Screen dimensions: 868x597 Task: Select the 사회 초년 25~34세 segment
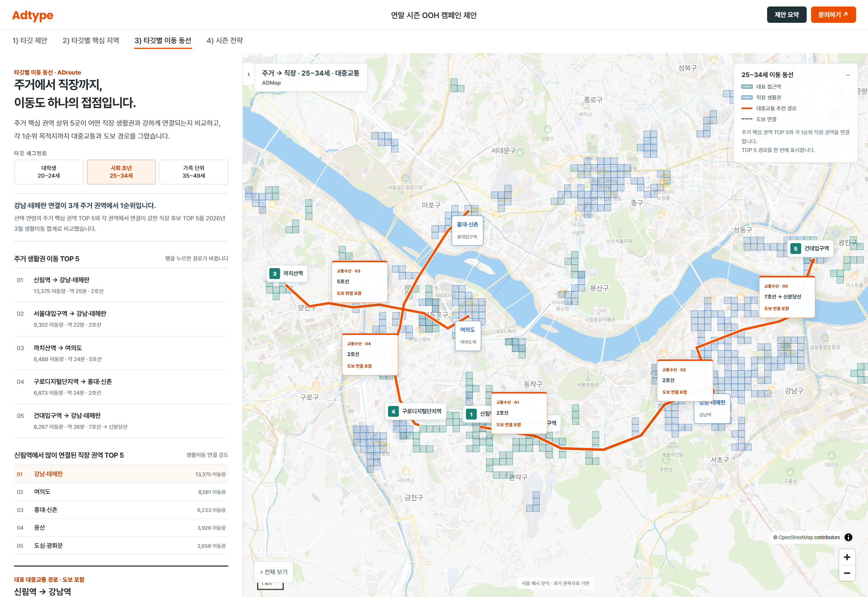(x=121, y=172)
